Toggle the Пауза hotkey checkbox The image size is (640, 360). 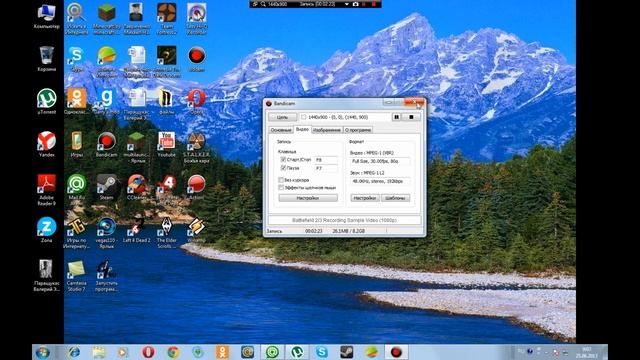[x=283, y=168]
